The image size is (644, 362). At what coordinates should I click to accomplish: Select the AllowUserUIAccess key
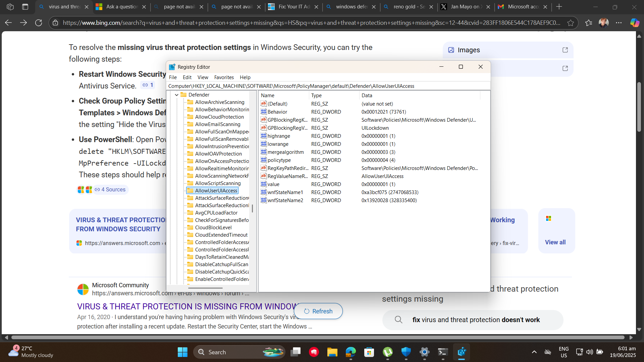point(216,191)
